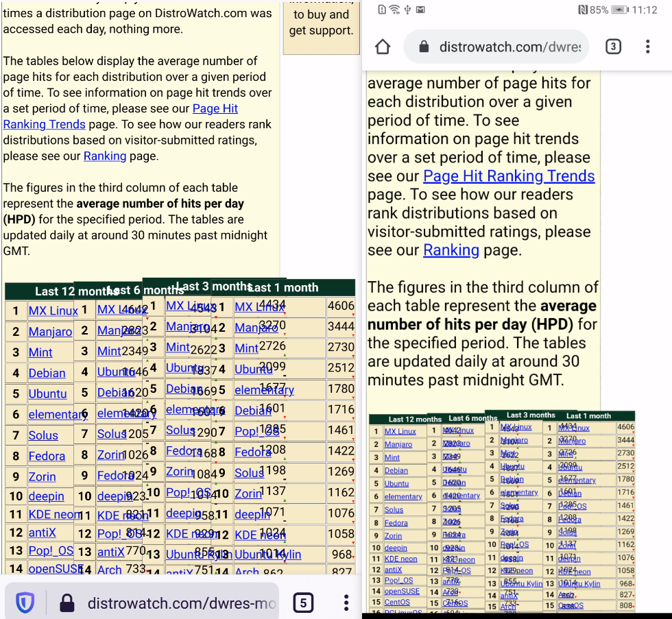
Task: Open the Chrome three-dot overflow menu
Action: click(647, 47)
